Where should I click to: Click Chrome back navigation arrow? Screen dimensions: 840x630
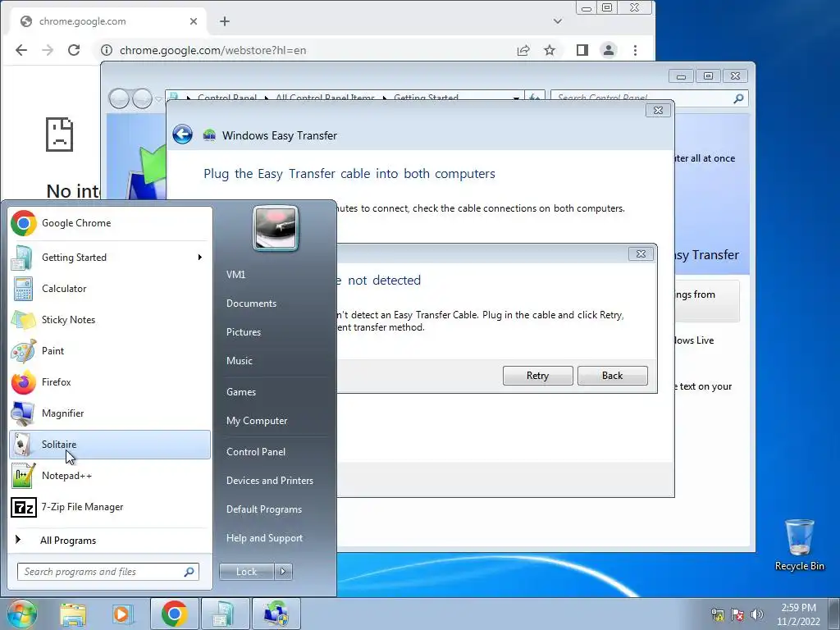[21, 50]
